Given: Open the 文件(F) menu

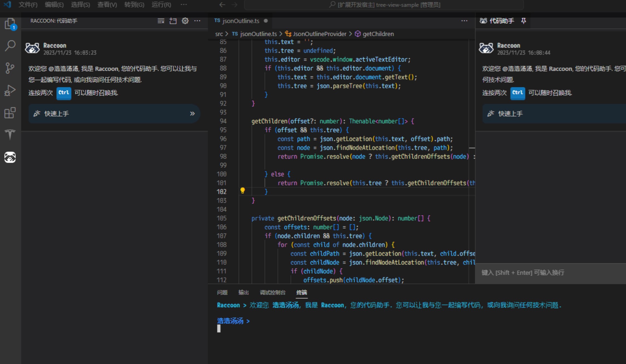Looking at the screenshot, I should click(x=28, y=5).
